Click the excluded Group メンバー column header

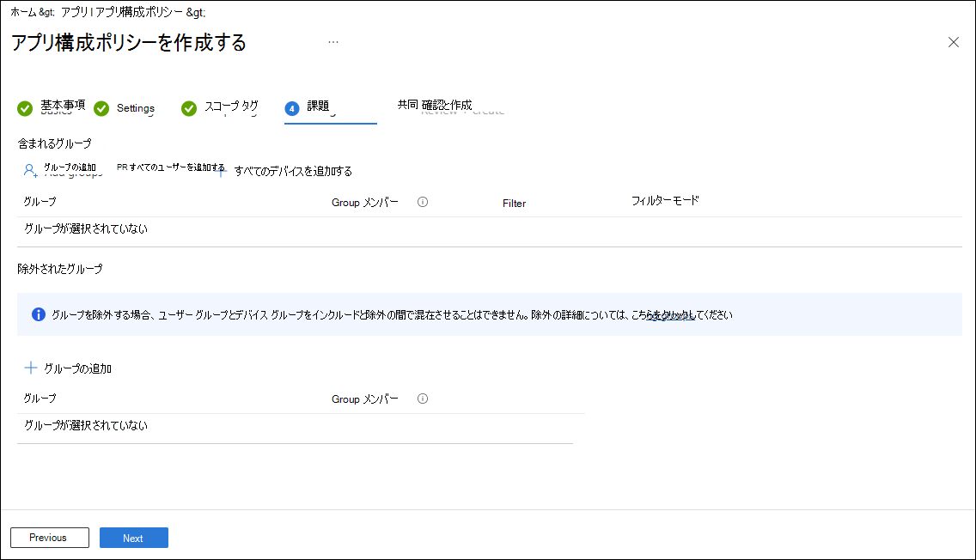tap(365, 399)
